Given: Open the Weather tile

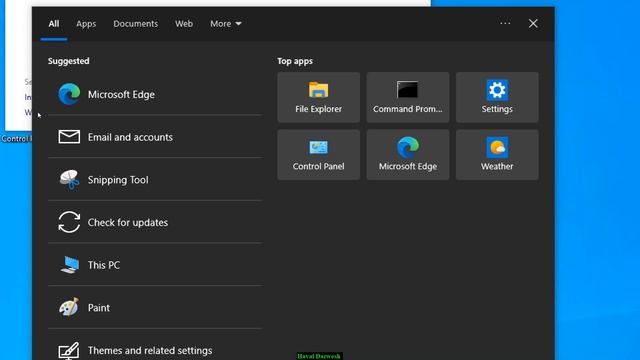Looking at the screenshot, I should tap(497, 155).
